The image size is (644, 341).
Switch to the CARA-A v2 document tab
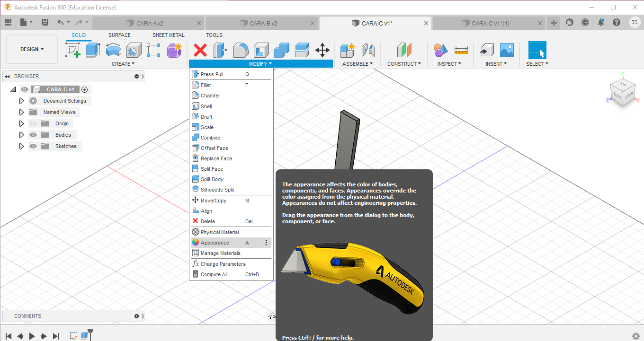[149, 23]
